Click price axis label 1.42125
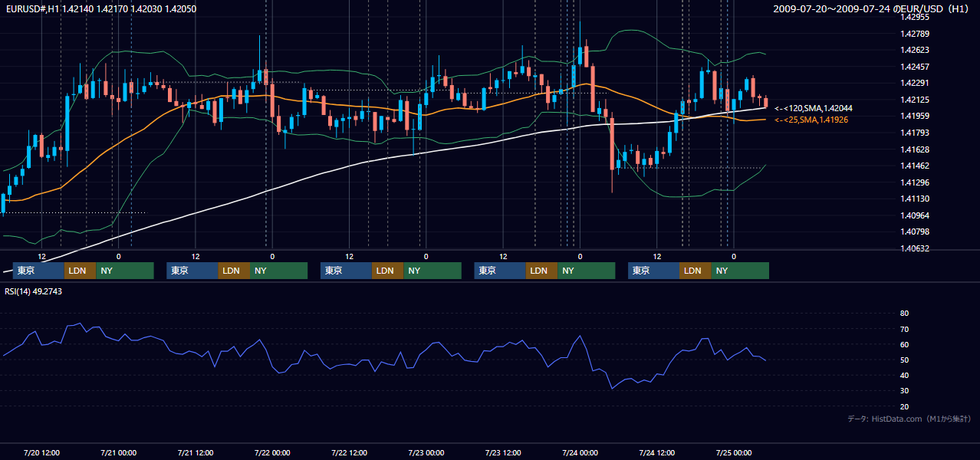 914,100
